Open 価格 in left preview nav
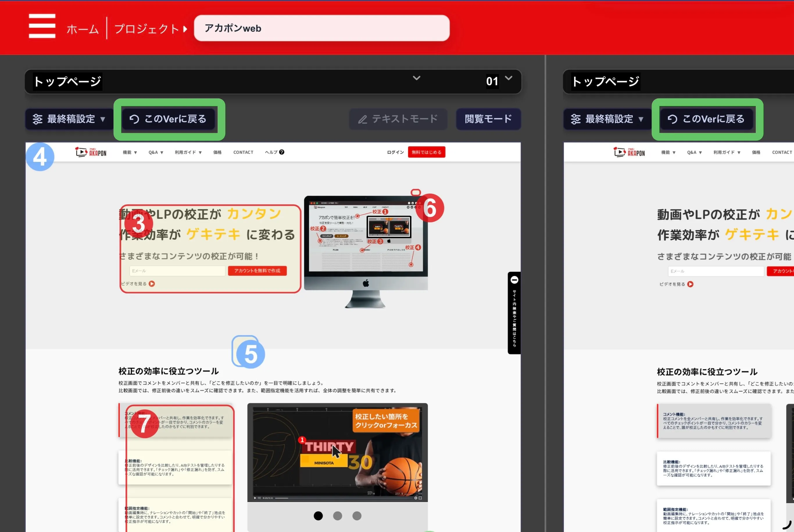The width and height of the screenshot is (794, 532). [x=217, y=152]
